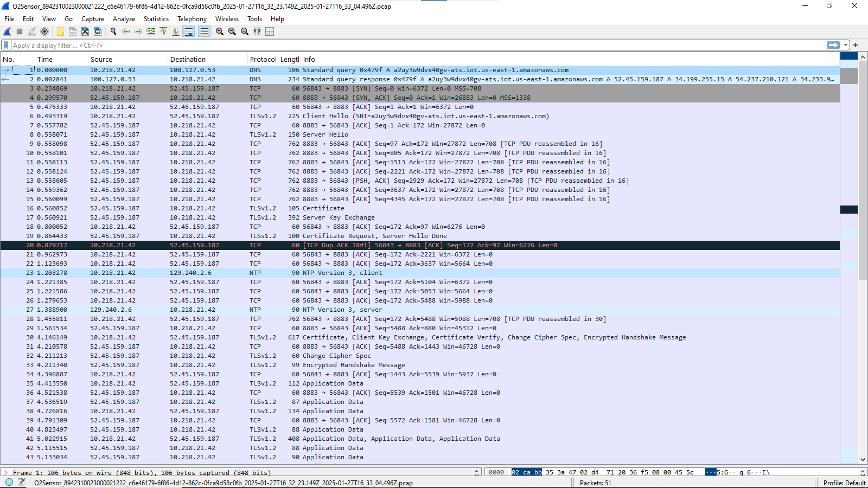The height and width of the screenshot is (488, 868).
Task: Go back in packet history
Action: (126, 31)
